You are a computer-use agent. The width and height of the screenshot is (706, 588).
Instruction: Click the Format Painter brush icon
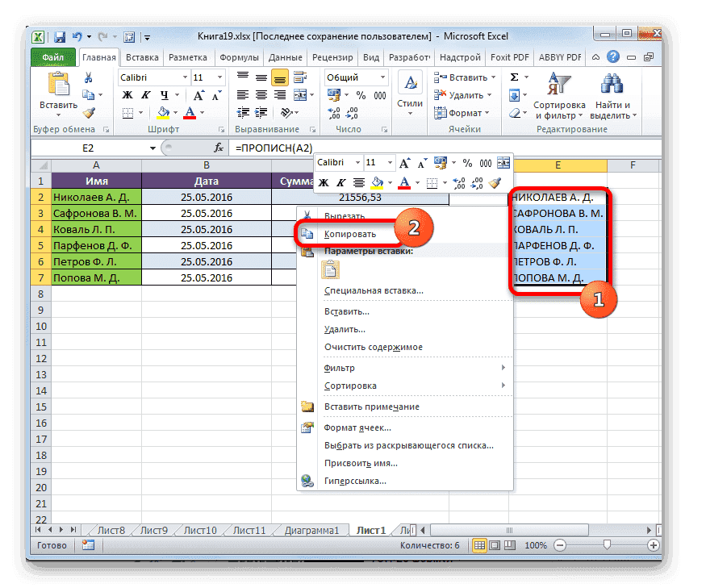(x=88, y=112)
